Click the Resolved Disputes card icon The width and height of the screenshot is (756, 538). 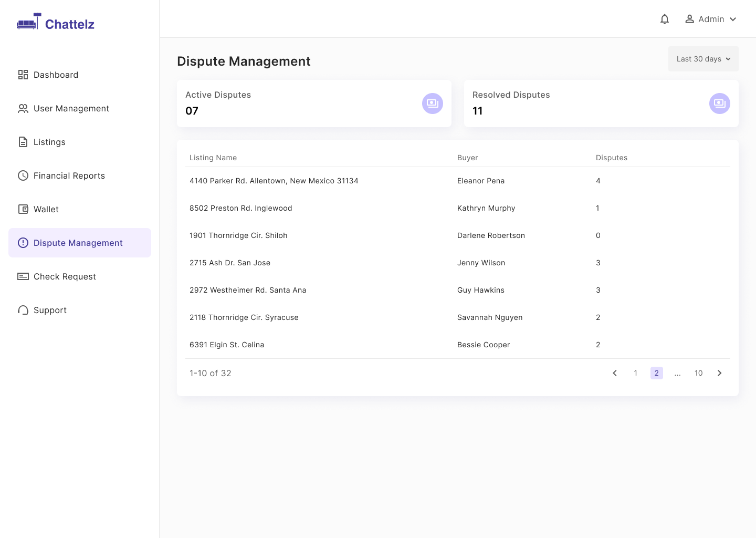click(720, 104)
